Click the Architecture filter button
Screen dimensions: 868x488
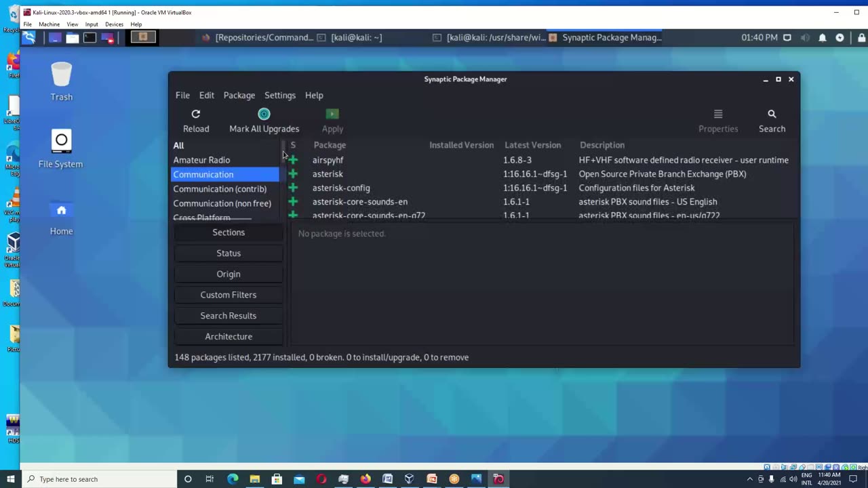pos(229,337)
